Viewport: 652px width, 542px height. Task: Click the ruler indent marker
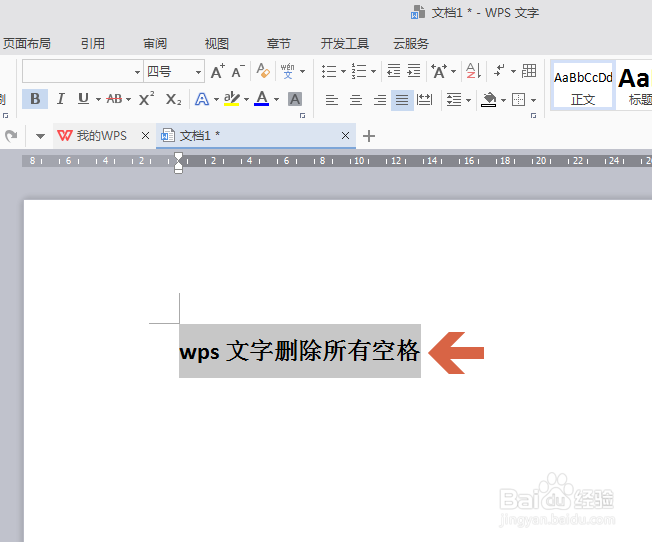178,163
